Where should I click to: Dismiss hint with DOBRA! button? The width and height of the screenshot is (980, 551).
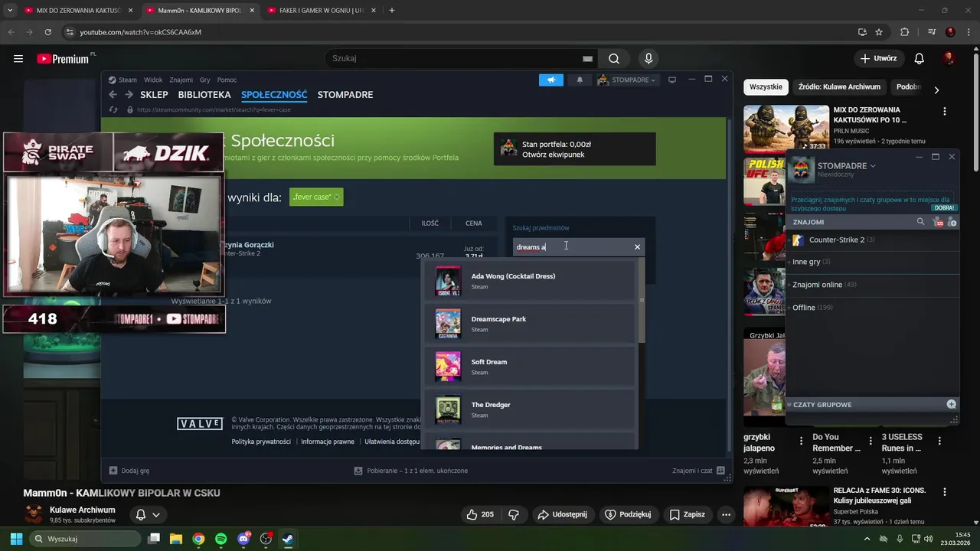point(944,207)
